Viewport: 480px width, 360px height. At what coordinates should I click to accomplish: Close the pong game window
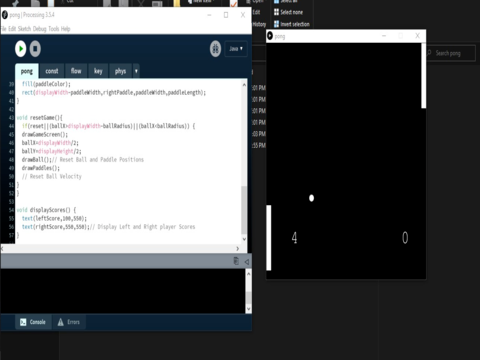click(417, 36)
